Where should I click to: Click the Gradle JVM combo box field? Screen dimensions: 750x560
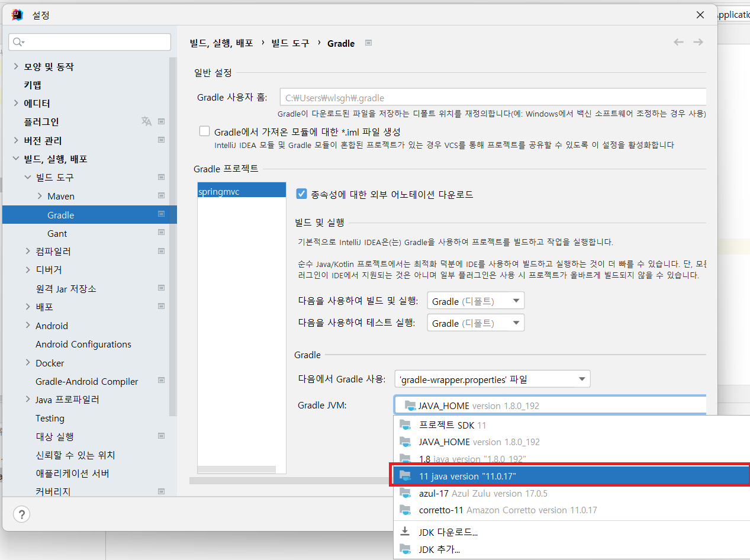pyautogui.click(x=550, y=405)
